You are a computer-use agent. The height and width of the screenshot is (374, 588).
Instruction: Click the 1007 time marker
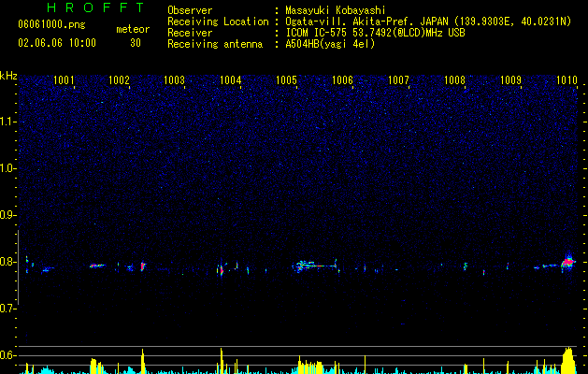(x=398, y=79)
